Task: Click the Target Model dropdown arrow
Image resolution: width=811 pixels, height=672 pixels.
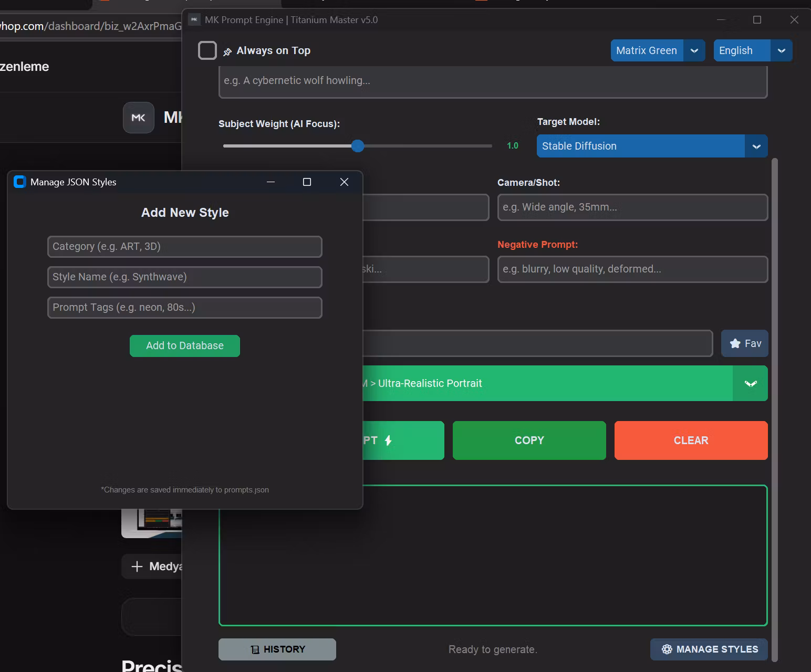Action: click(756, 146)
